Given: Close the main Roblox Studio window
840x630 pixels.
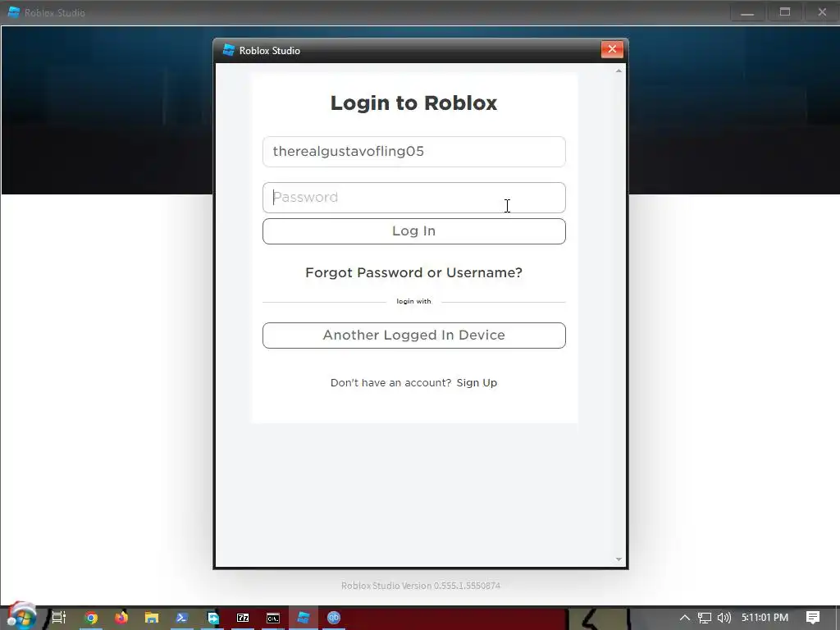Looking at the screenshot, I should [822, 12].
